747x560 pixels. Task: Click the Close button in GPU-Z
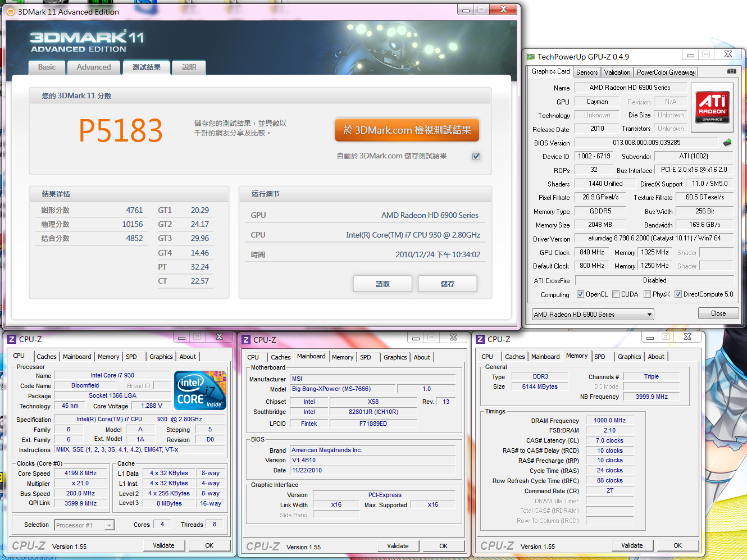[718, 313]
